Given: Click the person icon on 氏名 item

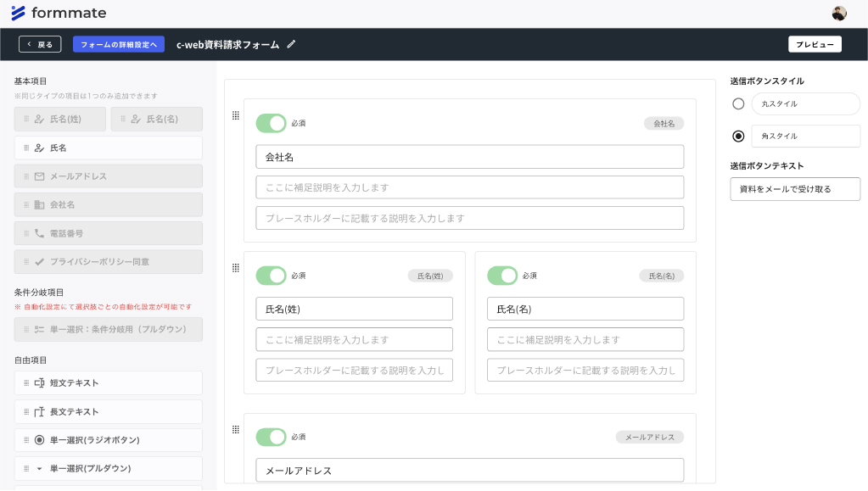Looking at the screenshot, I should 39,148.
